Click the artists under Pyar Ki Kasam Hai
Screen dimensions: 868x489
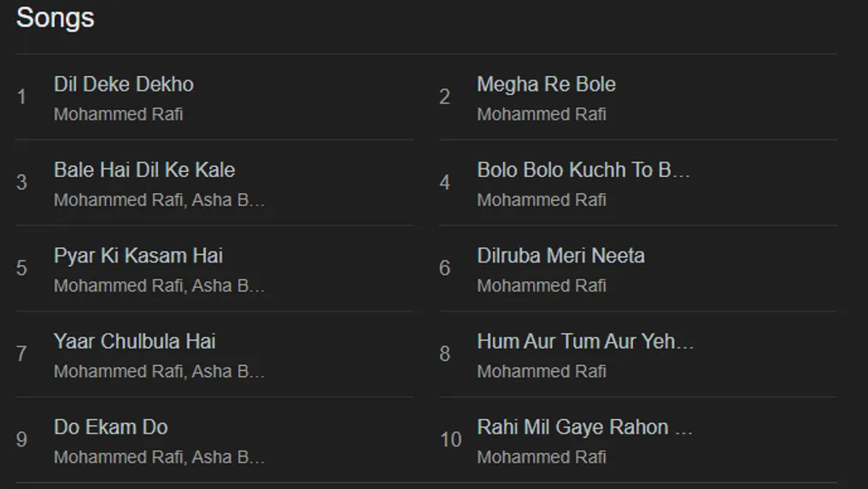pyautogui.click(x=159, y=286)
